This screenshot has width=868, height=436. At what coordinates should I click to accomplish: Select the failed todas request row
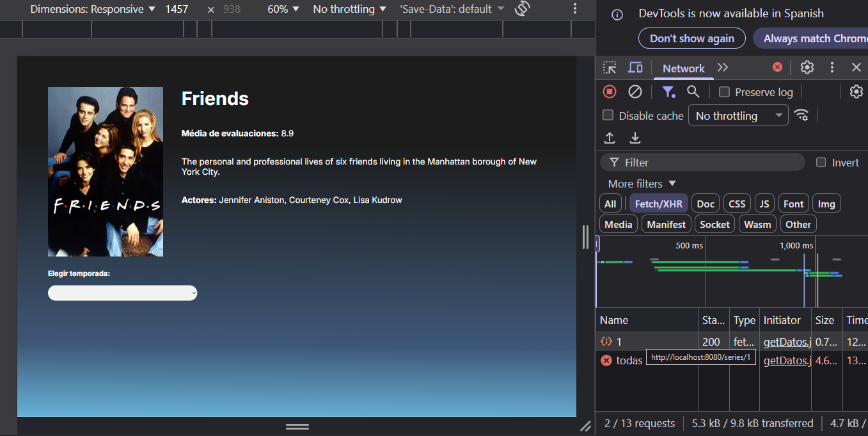pyautogui.click(x=732, y=360)
